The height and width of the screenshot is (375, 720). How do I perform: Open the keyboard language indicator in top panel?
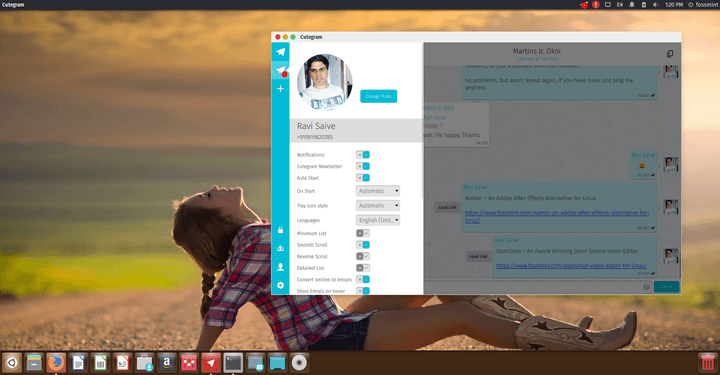(x=620, y=5)
